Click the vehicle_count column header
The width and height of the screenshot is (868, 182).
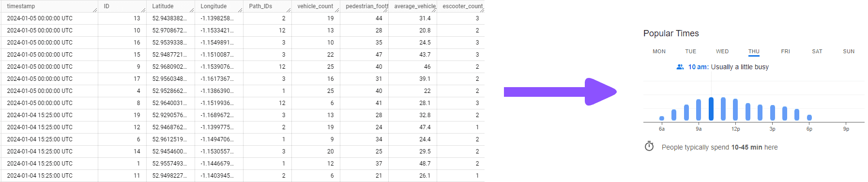316,6
